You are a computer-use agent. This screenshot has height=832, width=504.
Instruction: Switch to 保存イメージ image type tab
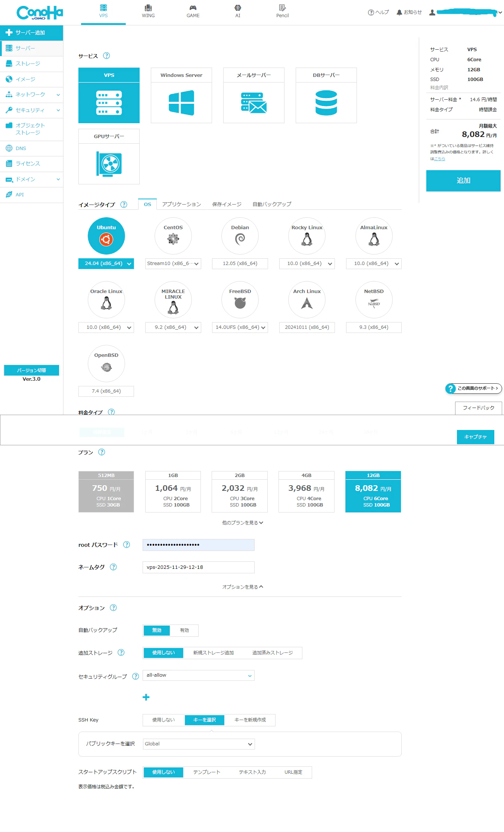tap(227, 204)
